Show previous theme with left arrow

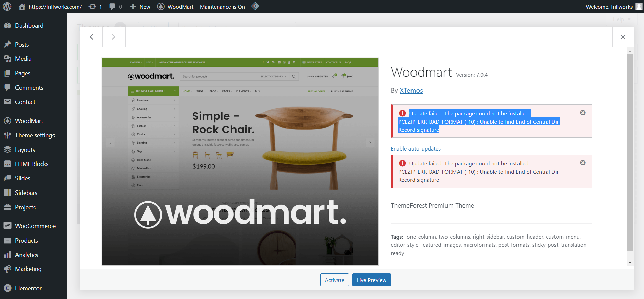click(x=91, y=37)
